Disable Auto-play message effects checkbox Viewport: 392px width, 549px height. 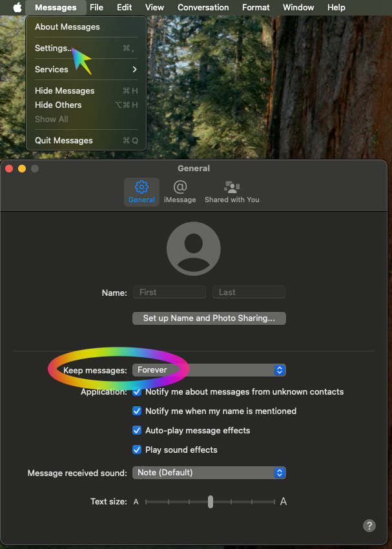pyautogui.click(x=137, y=430)
